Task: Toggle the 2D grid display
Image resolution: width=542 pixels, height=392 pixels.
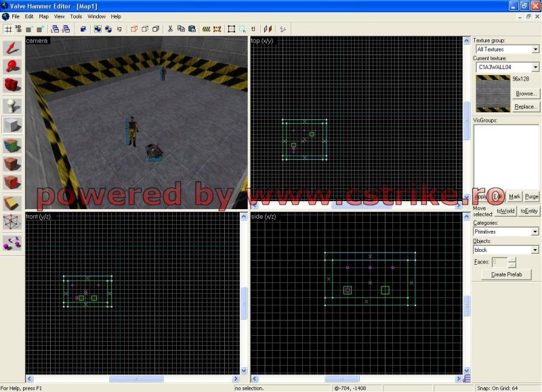Action: pos(8,29)
